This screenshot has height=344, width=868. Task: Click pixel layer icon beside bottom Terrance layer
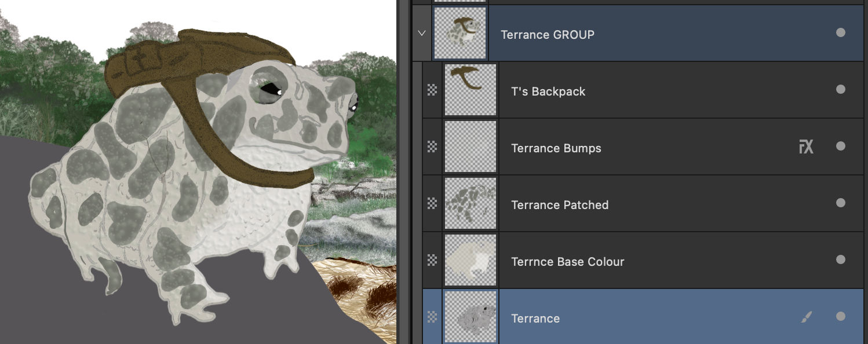[x=432, y=317]
